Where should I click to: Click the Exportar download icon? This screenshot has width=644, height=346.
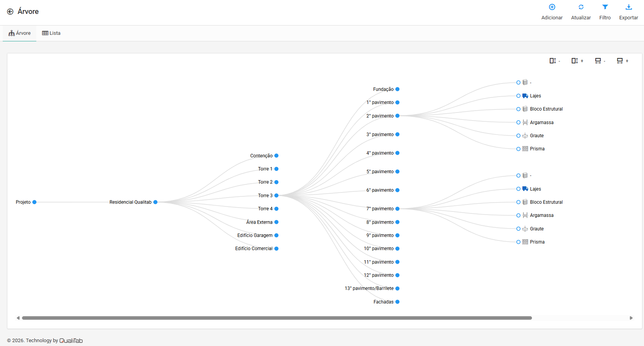point(629,7)
